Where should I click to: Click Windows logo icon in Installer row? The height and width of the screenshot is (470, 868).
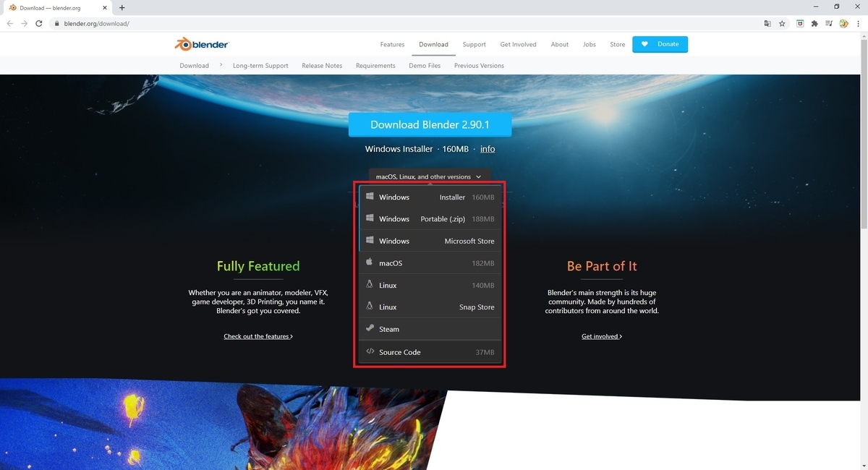[x=370, y=197]
